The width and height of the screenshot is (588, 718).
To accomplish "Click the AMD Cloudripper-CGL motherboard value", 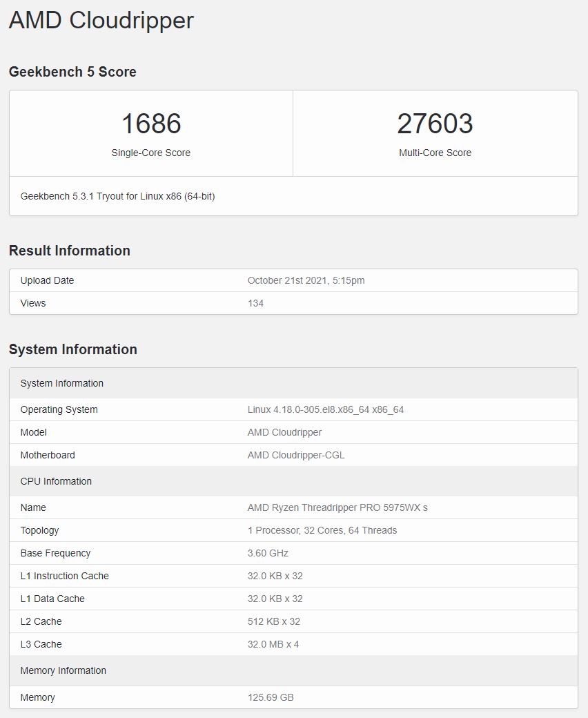I will 295,455.
